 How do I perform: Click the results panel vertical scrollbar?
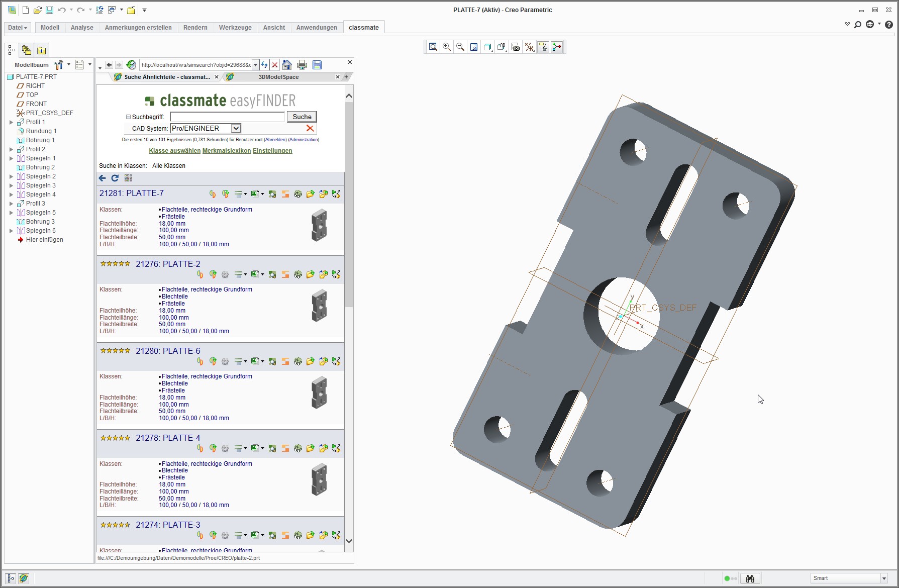pyautogui.click(x=349, y=201)
